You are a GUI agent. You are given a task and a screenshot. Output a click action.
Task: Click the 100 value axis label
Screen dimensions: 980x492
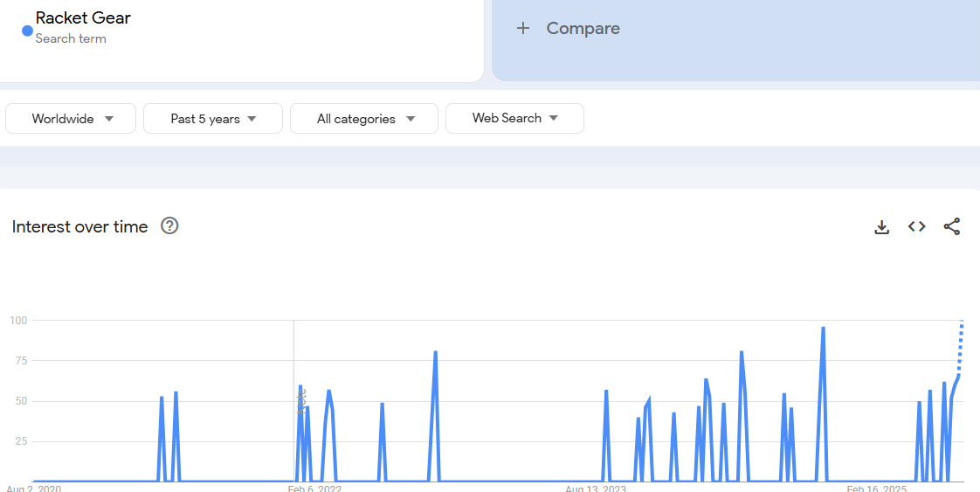point(18,321)
